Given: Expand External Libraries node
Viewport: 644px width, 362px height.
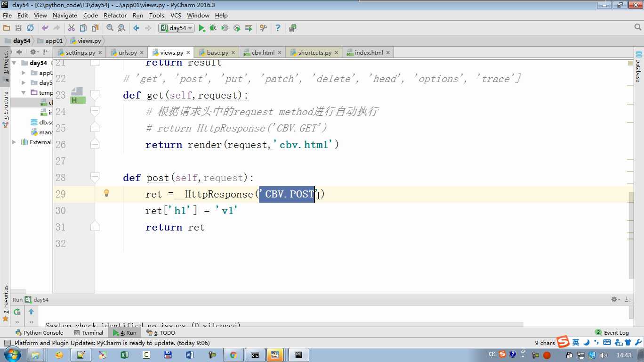Looking at the screenshot, I should pos(14,142).
